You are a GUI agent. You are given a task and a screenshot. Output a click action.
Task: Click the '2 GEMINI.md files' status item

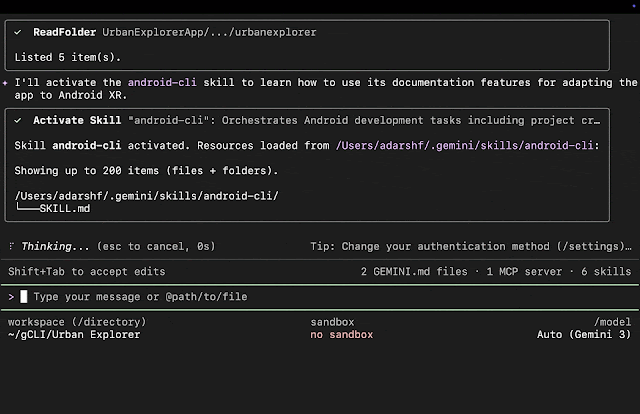click(x=413, y=271)
